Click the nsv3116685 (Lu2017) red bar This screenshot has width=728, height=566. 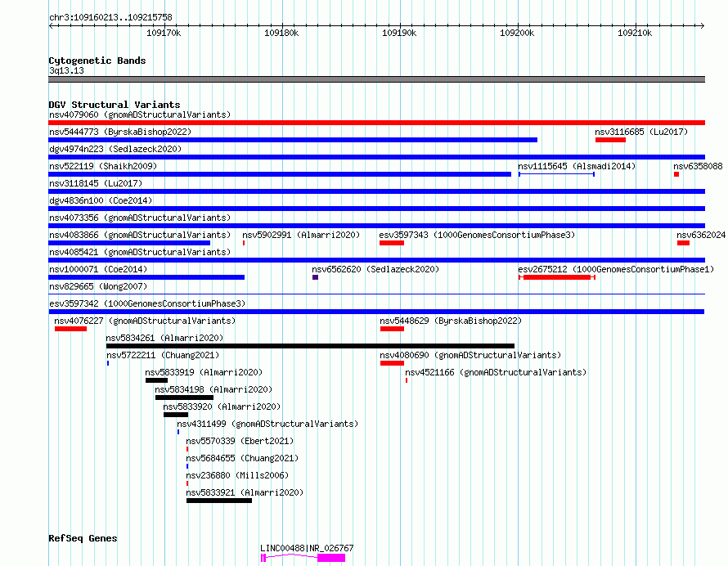610,140
